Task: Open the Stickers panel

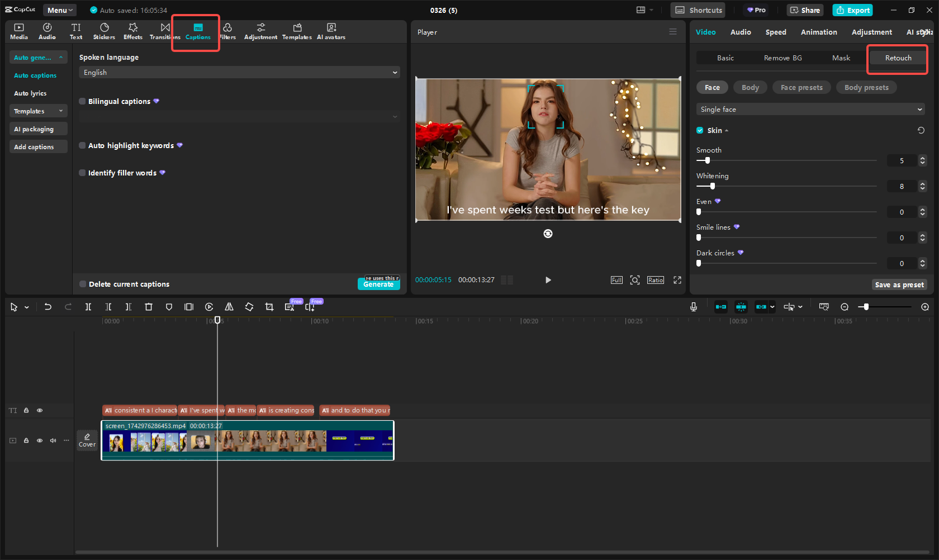Action: [x=104, y=31]
